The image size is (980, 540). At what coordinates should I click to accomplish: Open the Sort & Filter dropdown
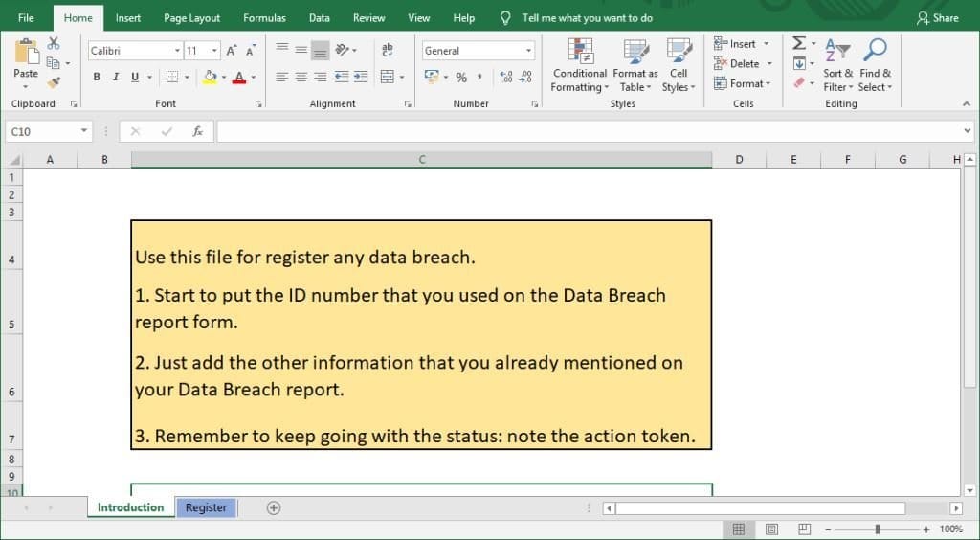pyautogui.click(x=837, y=66)
